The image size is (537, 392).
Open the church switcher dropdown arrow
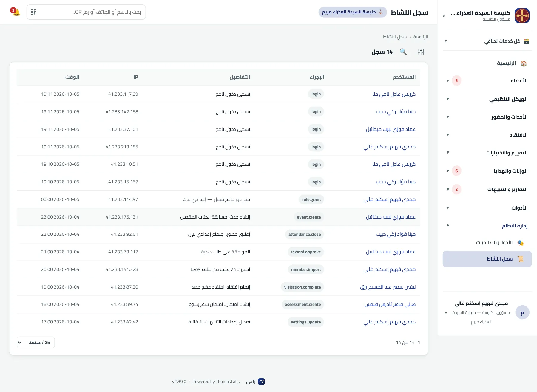pos(444,16)
